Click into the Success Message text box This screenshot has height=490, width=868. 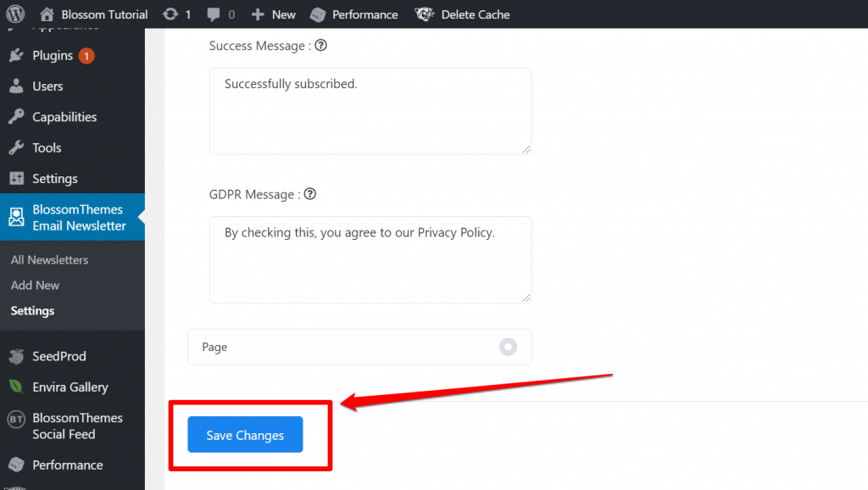pyautogui.click(x=370, y=111)
